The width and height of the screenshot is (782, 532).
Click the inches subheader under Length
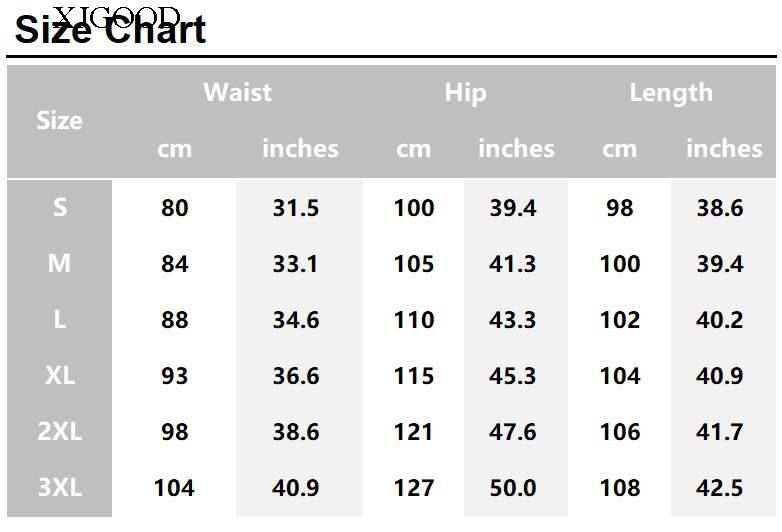(724, 149)
